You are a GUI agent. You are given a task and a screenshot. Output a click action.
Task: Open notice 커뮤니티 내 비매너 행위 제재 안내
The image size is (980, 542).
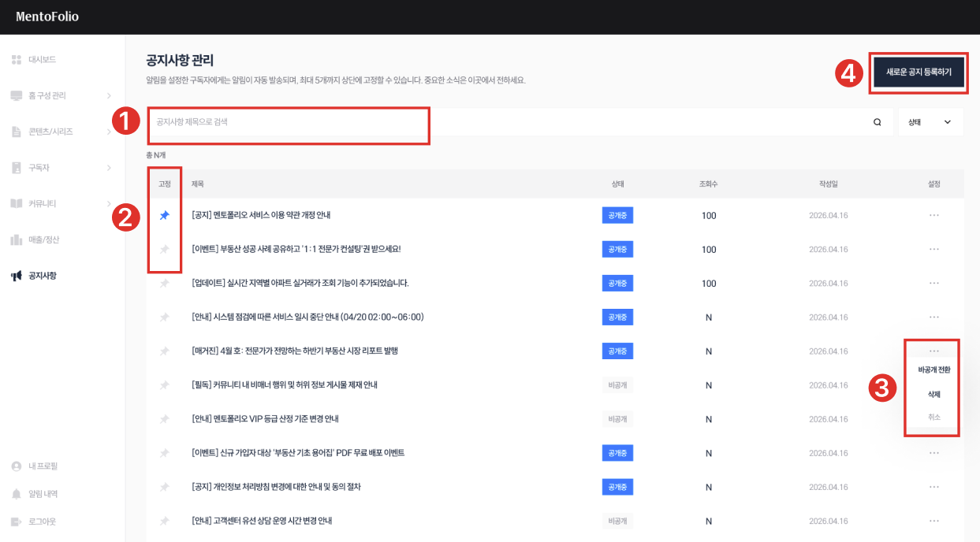[x=285, y=385]
